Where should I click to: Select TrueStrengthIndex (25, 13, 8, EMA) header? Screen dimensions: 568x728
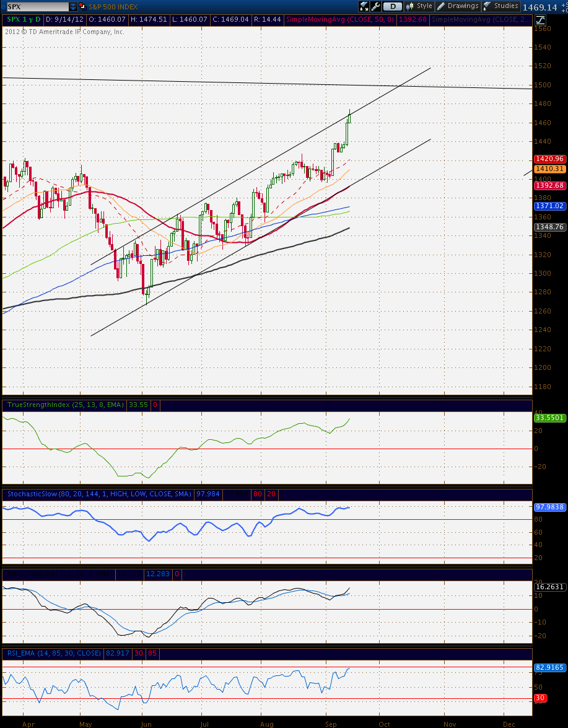tap(66, 405)
